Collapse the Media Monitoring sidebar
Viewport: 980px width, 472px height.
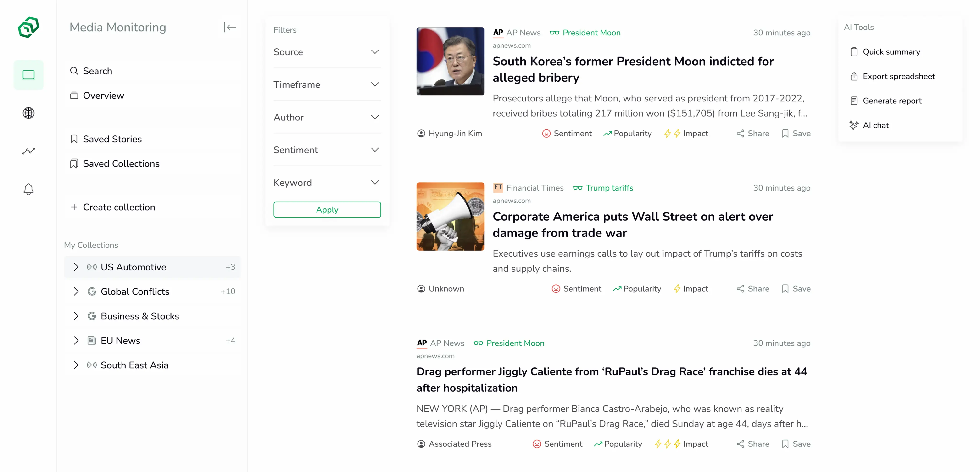tap(230, 27)
